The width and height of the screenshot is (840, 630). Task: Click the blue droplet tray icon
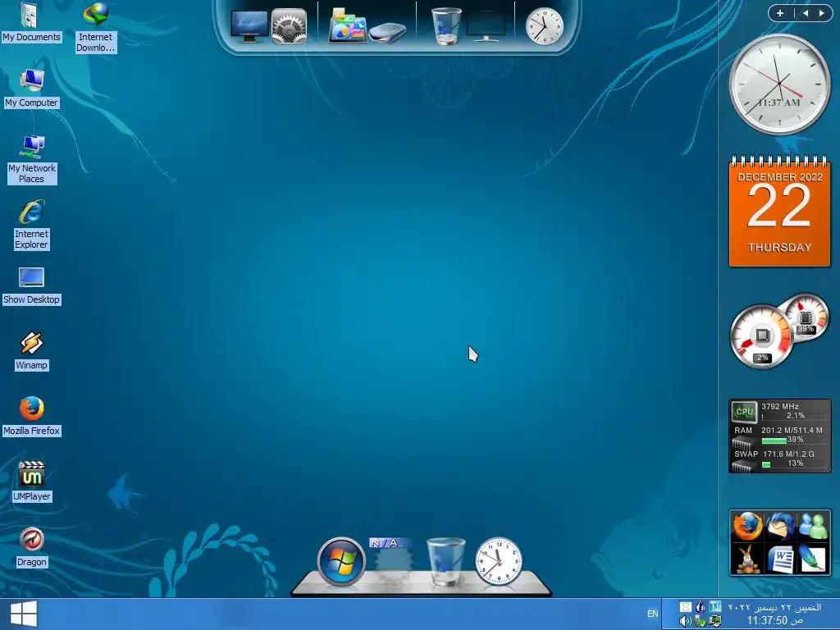coord(701,607)
